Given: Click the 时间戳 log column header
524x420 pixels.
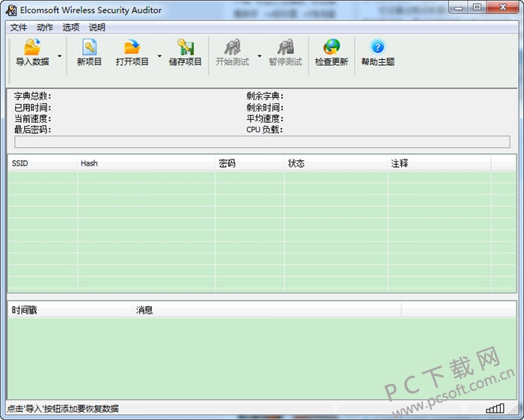Looking at the screenshot, I should [69, 310].
